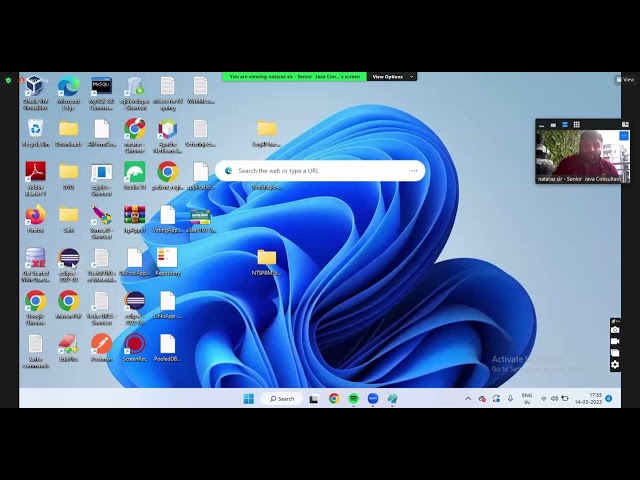Launch the Adobe Reader desktop icon
Screen dimensions: 640x480
(x=35, y=172)
